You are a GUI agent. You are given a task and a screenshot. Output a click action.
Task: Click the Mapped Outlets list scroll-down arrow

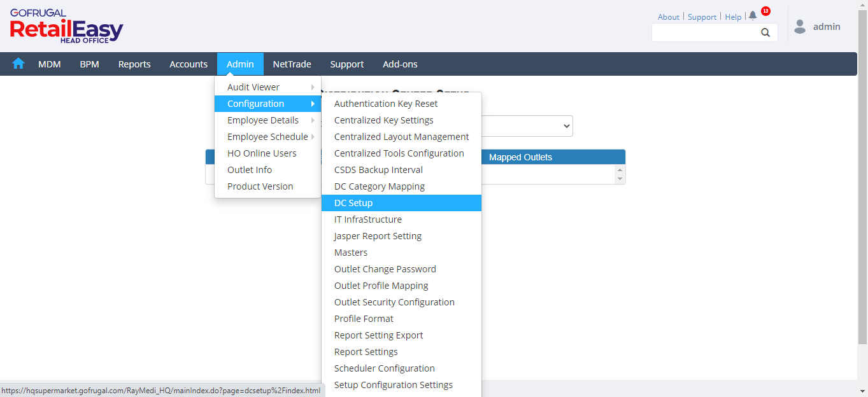coord(620,179)
